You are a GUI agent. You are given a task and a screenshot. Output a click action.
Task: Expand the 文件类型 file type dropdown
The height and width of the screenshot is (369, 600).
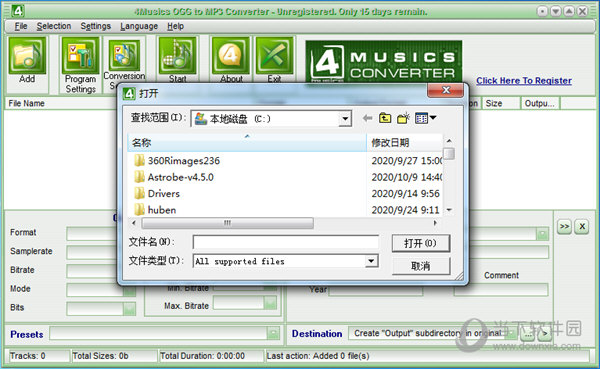tap(371, 261)
